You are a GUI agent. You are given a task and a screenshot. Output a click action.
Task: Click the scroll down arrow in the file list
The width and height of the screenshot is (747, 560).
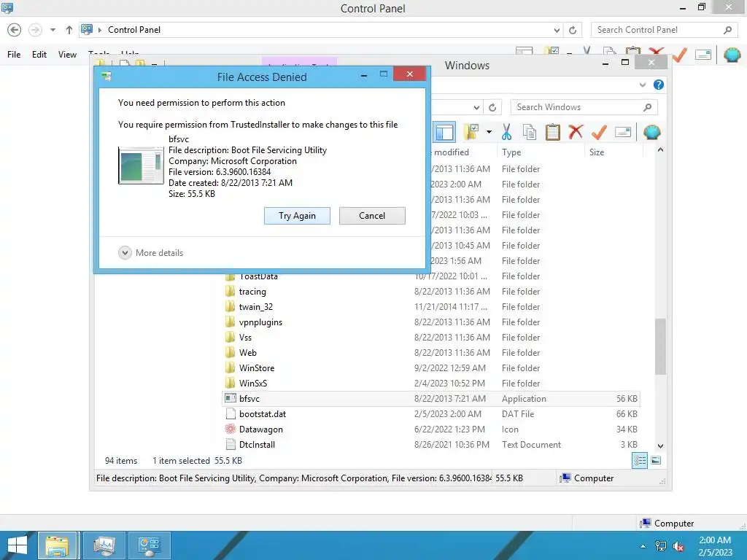click(660, 446)
